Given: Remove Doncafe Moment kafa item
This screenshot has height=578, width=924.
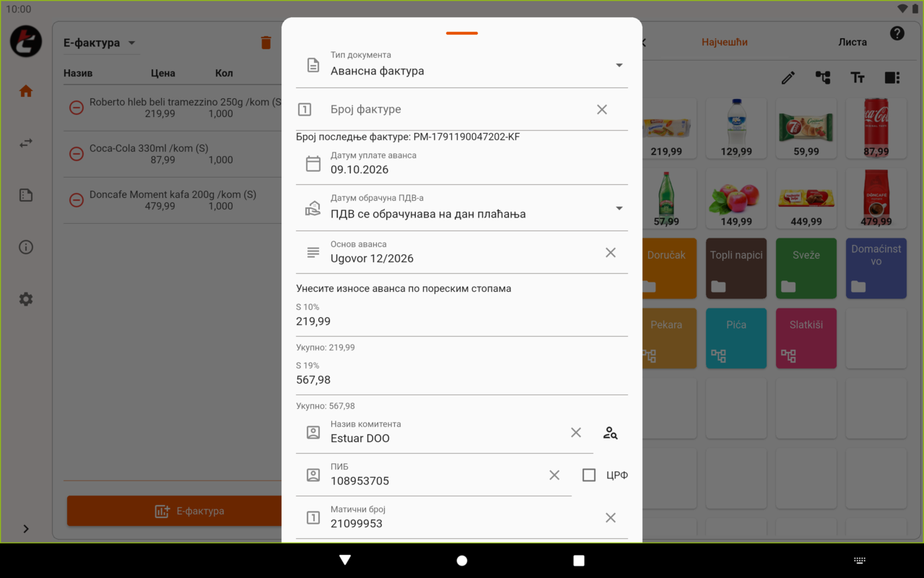Looking at the screenshot, I should coord(76,200).
